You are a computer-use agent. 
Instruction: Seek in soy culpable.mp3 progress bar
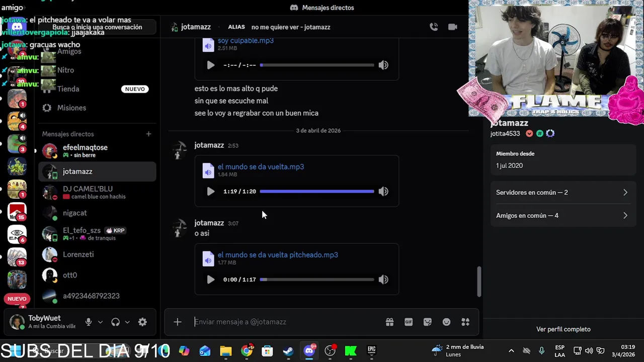coord(317,65)
